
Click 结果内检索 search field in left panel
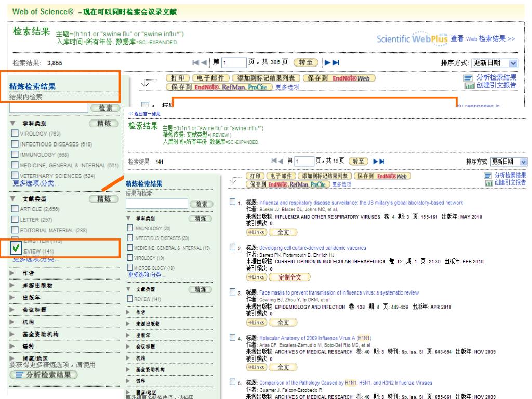pyautogui.click(x=49, y=108)
